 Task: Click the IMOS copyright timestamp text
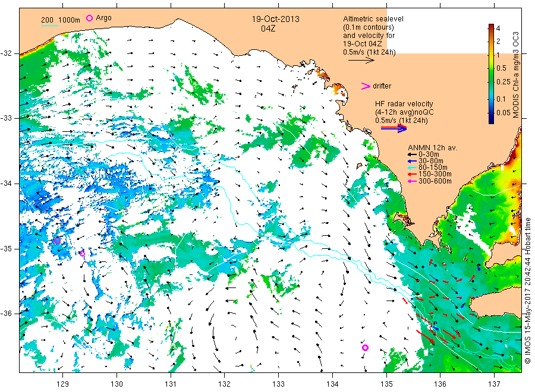(527, 290)
